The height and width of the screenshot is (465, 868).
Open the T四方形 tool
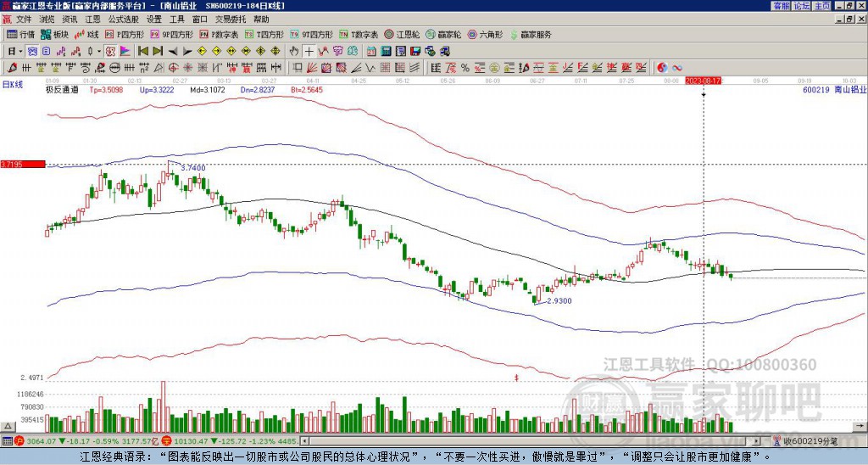pos(264,35)
